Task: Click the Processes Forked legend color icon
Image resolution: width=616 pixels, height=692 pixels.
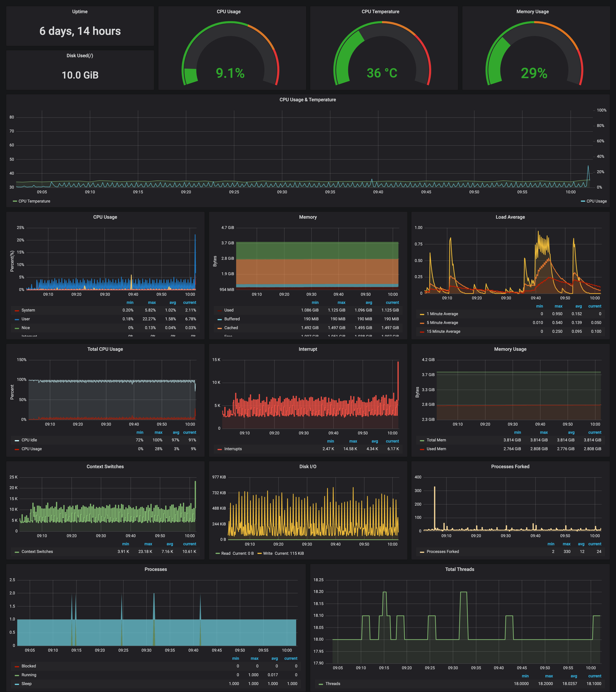Action: (422, 552)
